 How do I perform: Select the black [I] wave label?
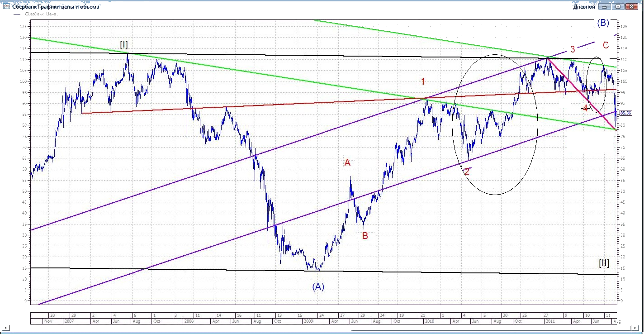123,44
